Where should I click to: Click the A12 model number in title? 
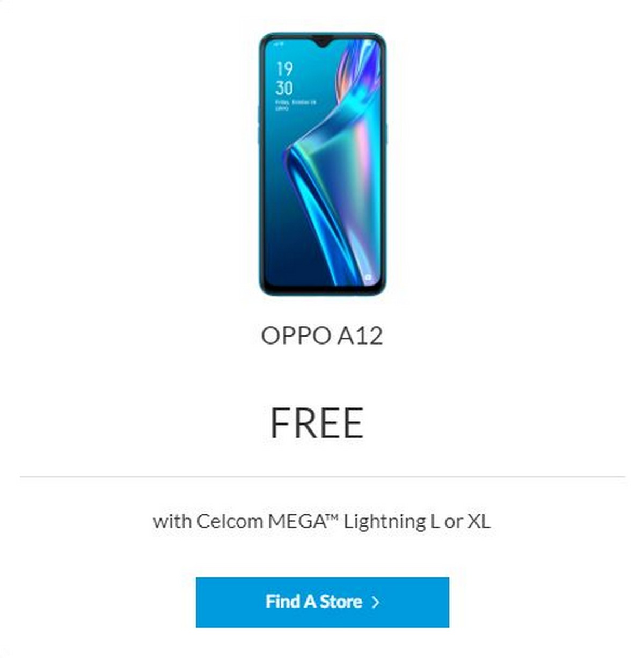click(x=360, y=336)
